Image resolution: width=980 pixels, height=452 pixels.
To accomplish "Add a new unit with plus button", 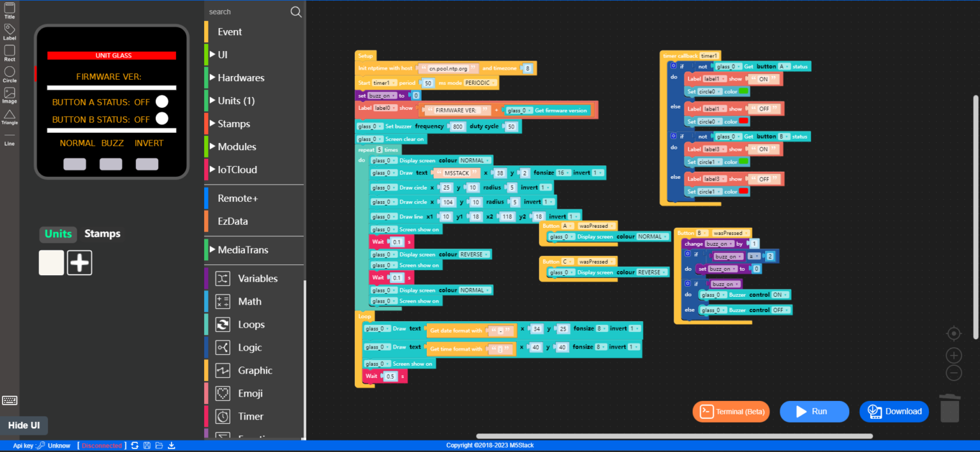I will tap(80, 262).
